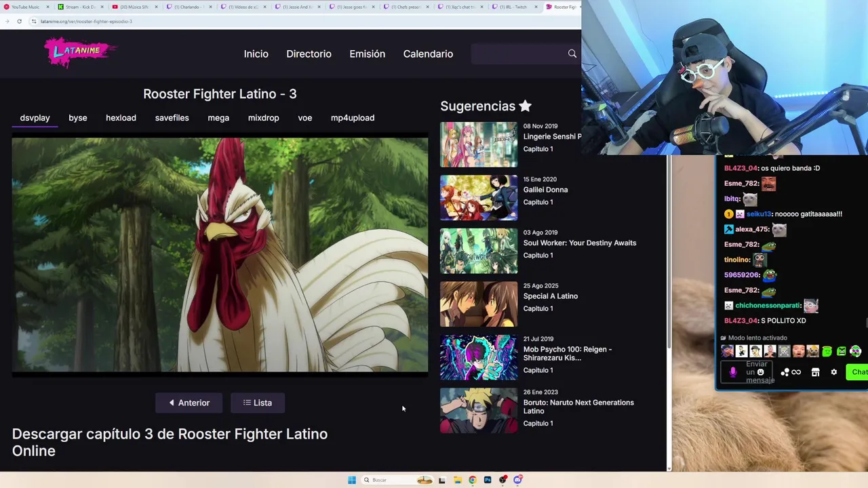Click the infinity icon in chat bar

[796, 372]
